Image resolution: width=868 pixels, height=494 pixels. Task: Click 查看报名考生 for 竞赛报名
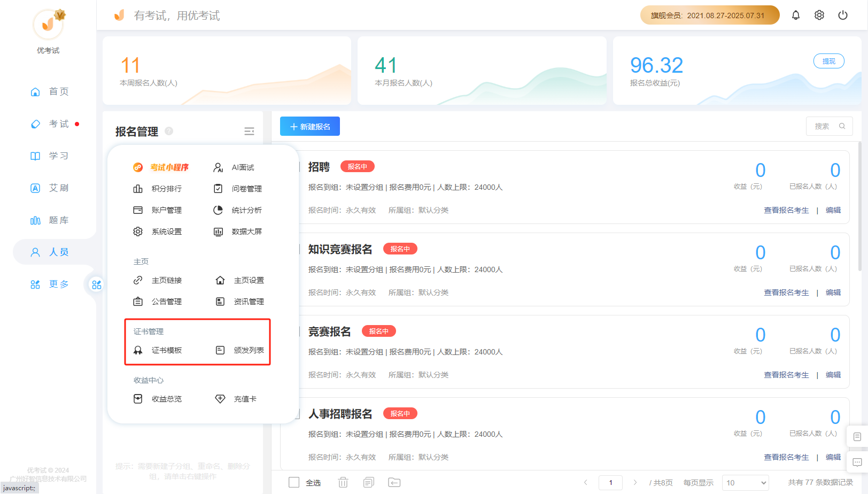[786, 375]
